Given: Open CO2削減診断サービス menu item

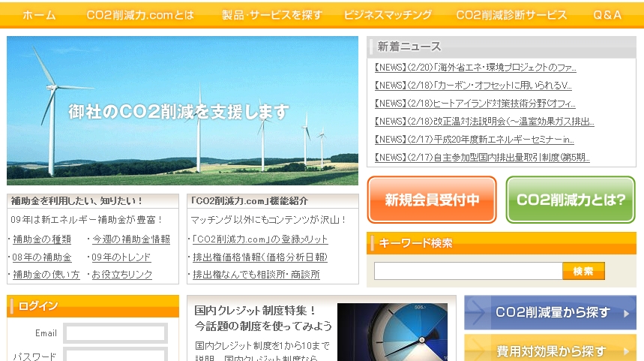Looking at the screenshot, I should coord(511,15).
